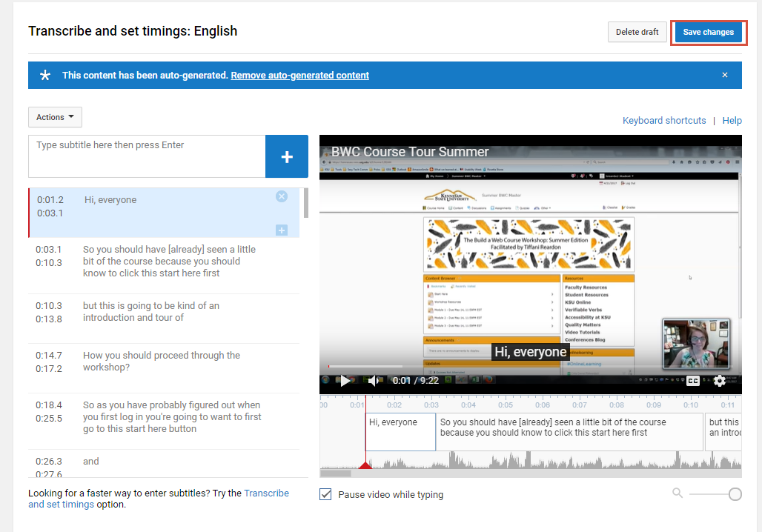This screenshot has height=532, width=762.
Task: Delete the 'Hi, everyone' subtitle with X icon
Action: click(282, 196)
